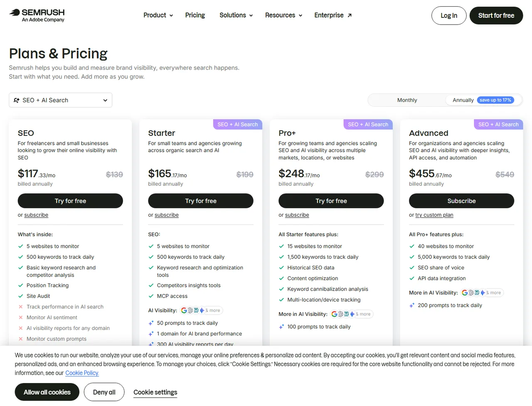The width and height of the screenshot is (532, 406).
Task: Click checkmark beside Historical SEO data
Action: coord(281,268)
